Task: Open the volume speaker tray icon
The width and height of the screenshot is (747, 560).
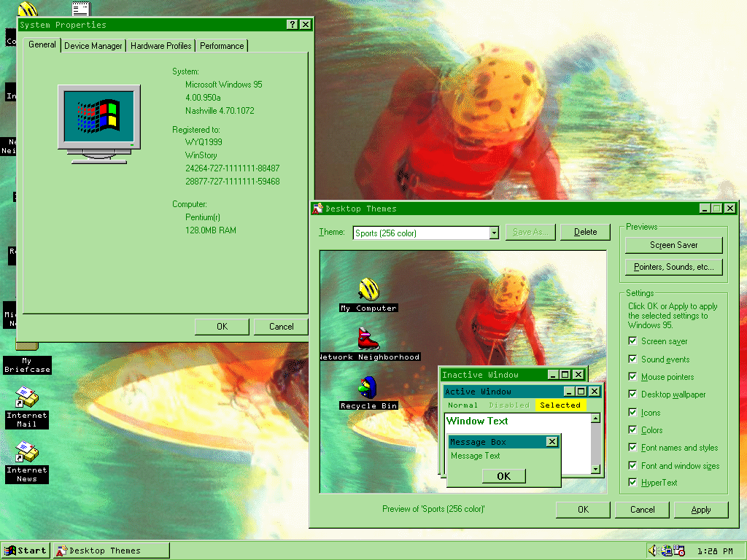Action: tap(653, 551)
